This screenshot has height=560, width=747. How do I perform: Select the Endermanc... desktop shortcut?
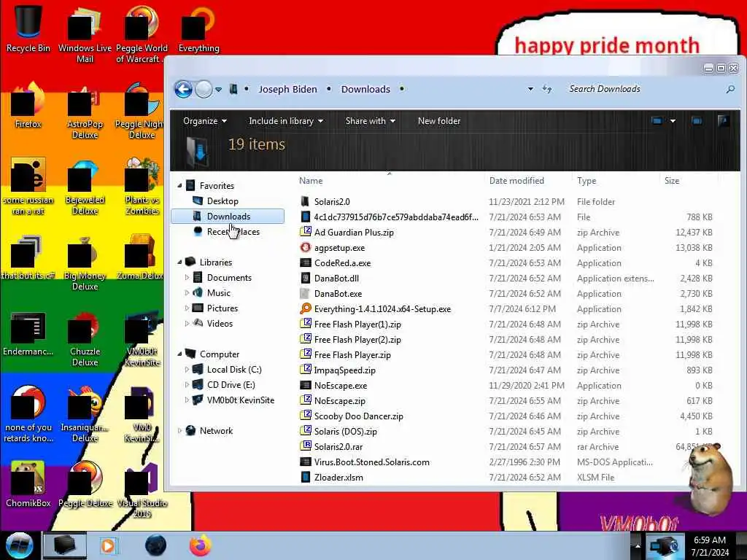pyautogui.click(x=28, y=333)
